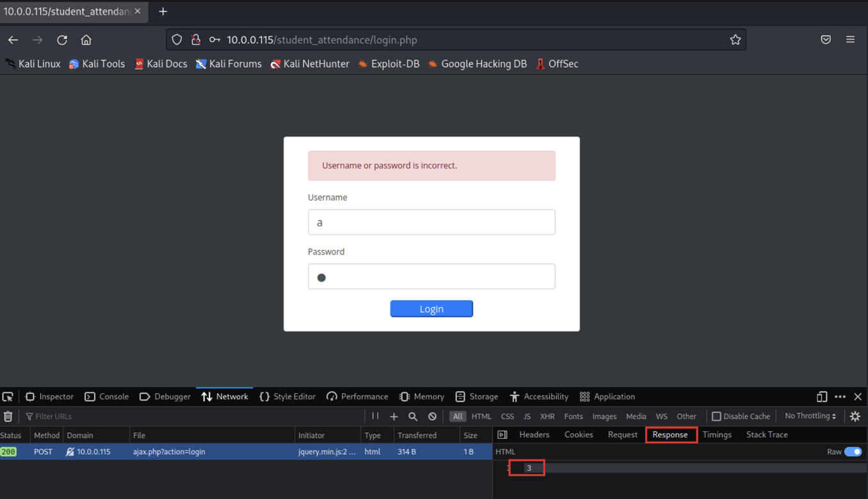868x499 pixels.
Task: Pause network recording in DevTools
Action: (x=375, y=416)
